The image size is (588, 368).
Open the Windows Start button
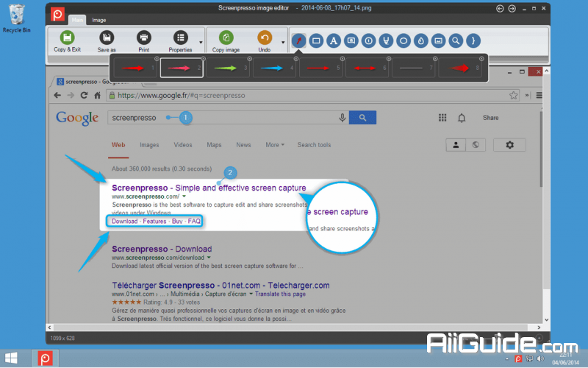point(11,358)
